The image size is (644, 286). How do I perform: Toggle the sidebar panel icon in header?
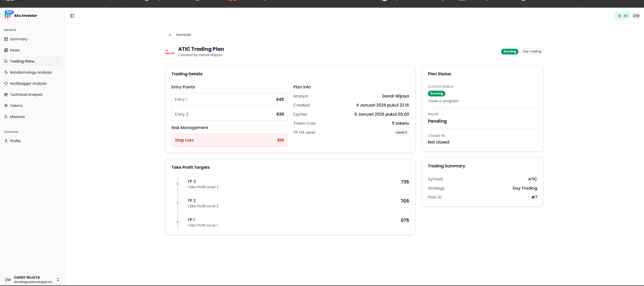(72, 16)
